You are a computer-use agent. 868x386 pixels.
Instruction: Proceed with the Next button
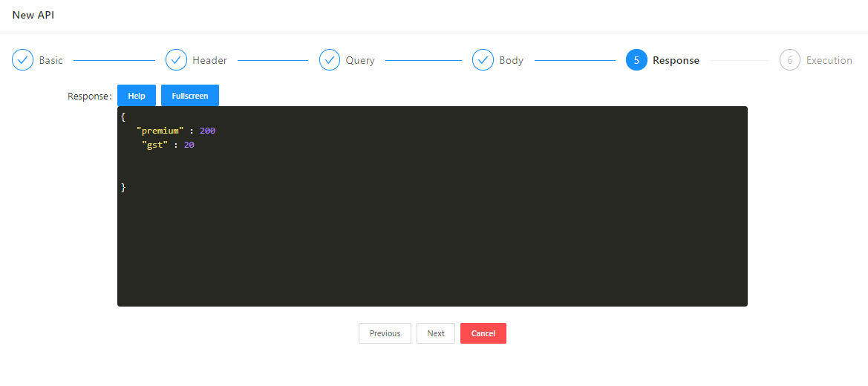coord(436,333)
